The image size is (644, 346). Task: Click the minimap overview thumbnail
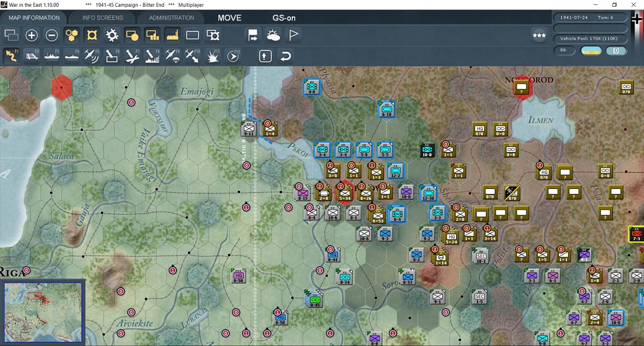click(42, 312)
